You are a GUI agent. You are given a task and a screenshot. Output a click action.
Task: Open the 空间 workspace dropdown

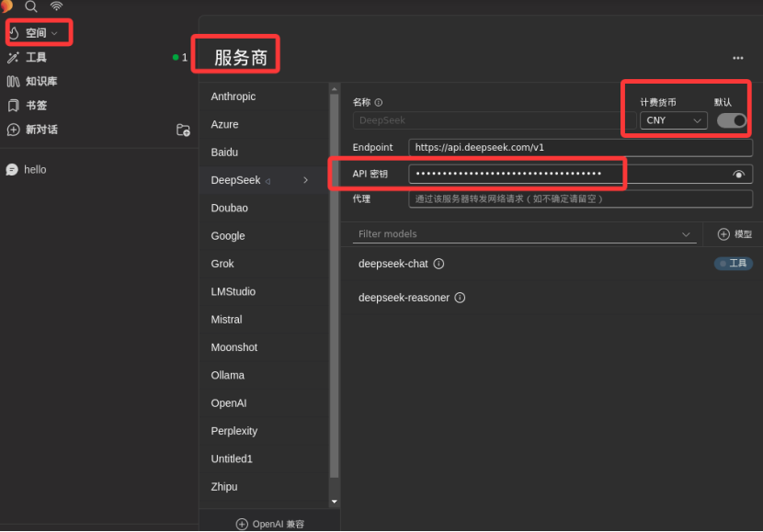tap(35, 33)
